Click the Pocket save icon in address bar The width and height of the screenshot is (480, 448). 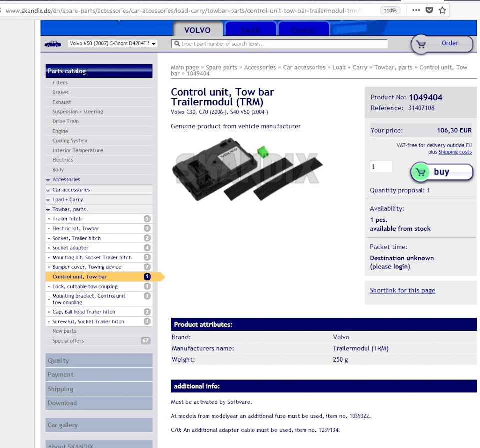(429, 10)
